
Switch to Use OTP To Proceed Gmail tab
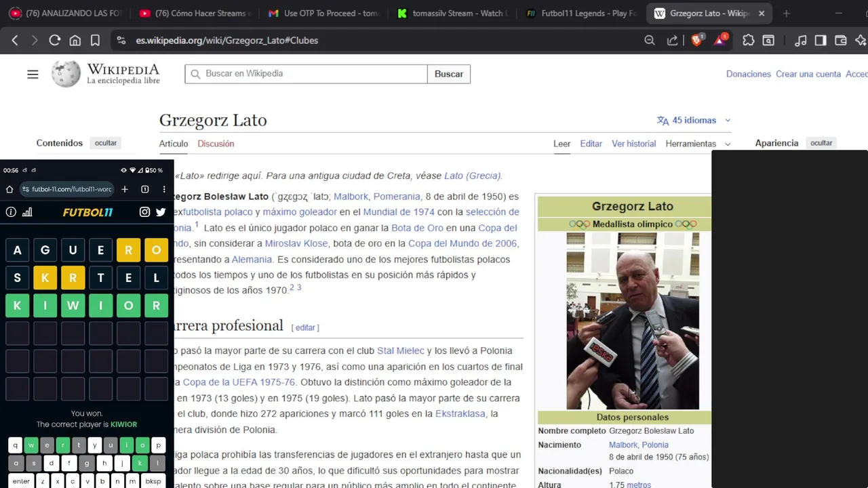tap(323, 13)
